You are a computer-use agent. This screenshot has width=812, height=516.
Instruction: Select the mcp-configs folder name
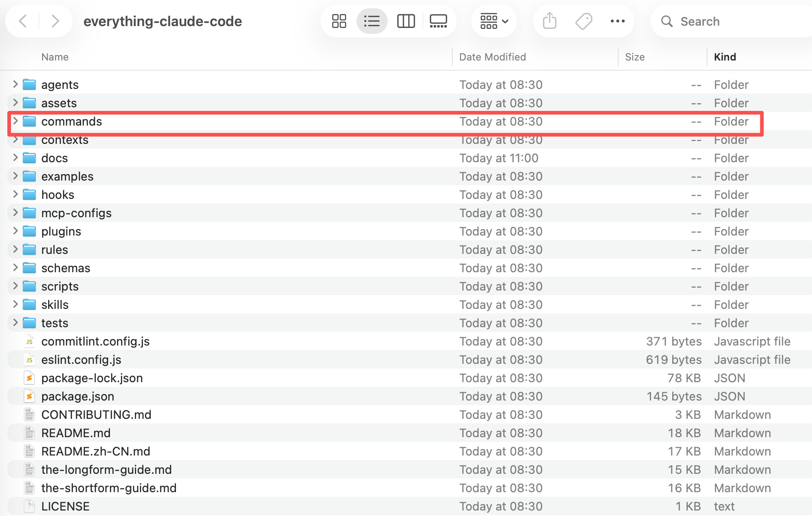pyautogui.click(x=77, y=213)
